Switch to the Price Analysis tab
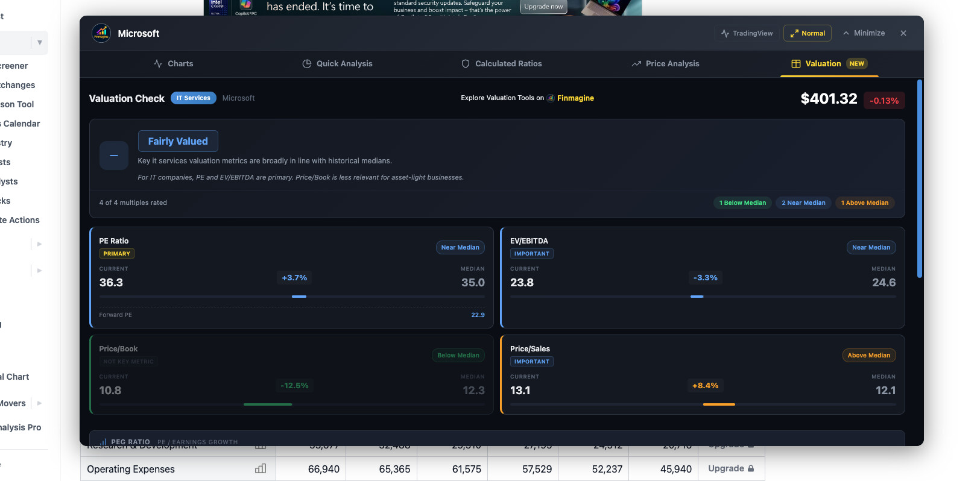Screen dimensions: 980x481 click(x=672, y=64)
